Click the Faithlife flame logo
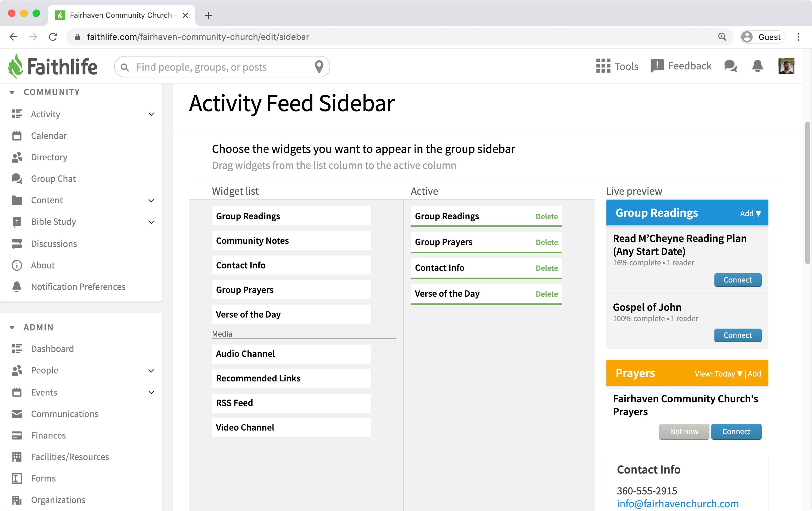812x511 pixels. coord(16,66)
